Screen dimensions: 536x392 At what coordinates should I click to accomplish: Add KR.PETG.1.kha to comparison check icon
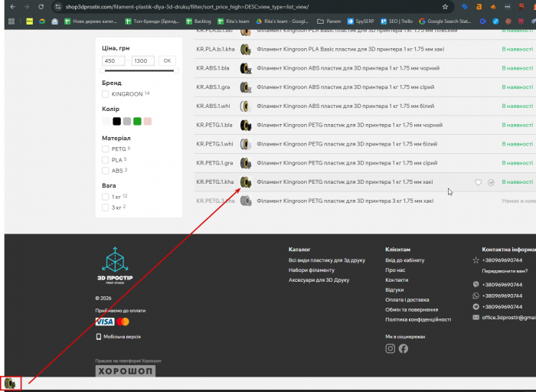pos(491,182)
